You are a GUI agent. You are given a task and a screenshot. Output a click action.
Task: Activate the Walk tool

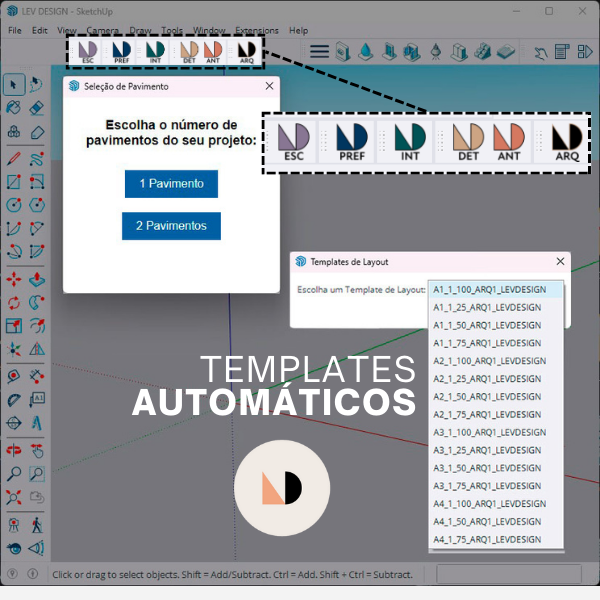point(37,525)
